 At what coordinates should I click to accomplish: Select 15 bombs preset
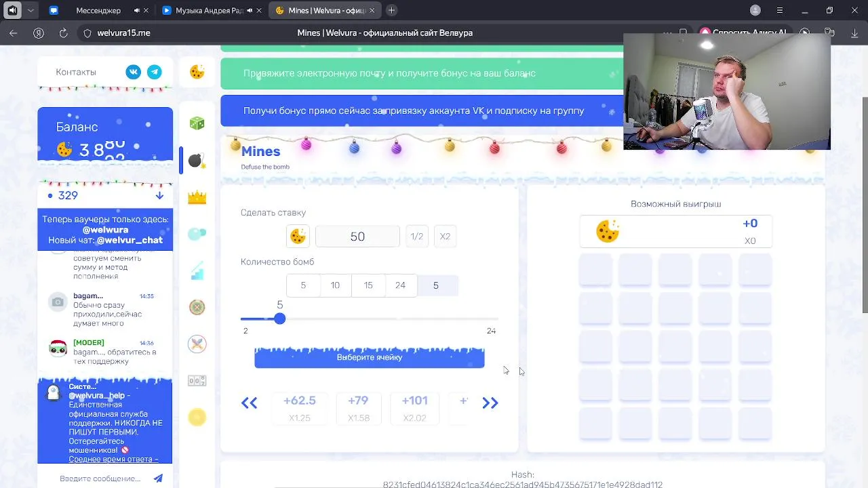pos(368,285)
